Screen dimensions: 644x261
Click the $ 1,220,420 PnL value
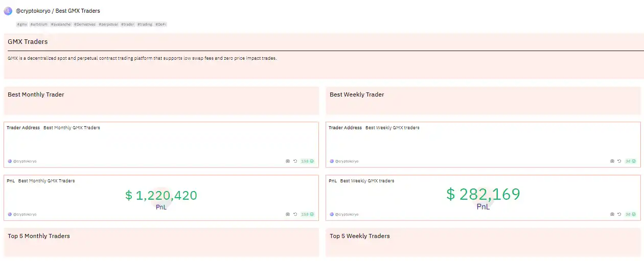click(x=161, y=196)
